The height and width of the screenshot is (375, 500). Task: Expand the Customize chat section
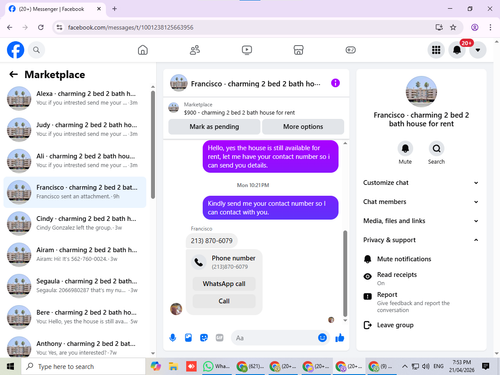pyautogui.click(x=421, y=183)
